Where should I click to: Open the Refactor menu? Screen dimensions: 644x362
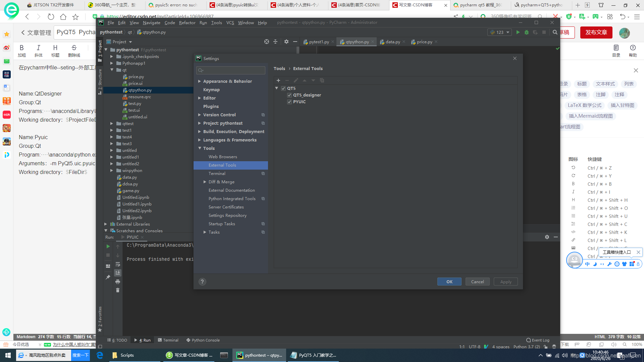(x=187, y=22)
